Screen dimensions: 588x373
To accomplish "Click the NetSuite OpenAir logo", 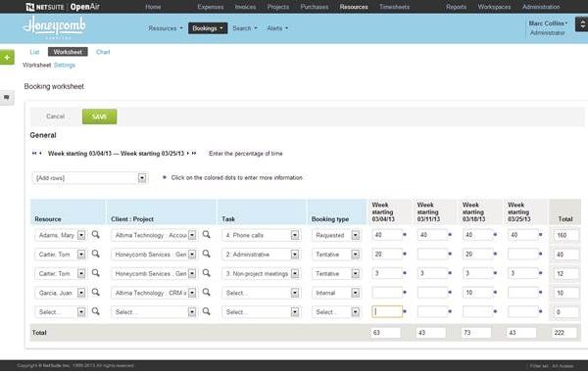I will click(x=63, y=7).
